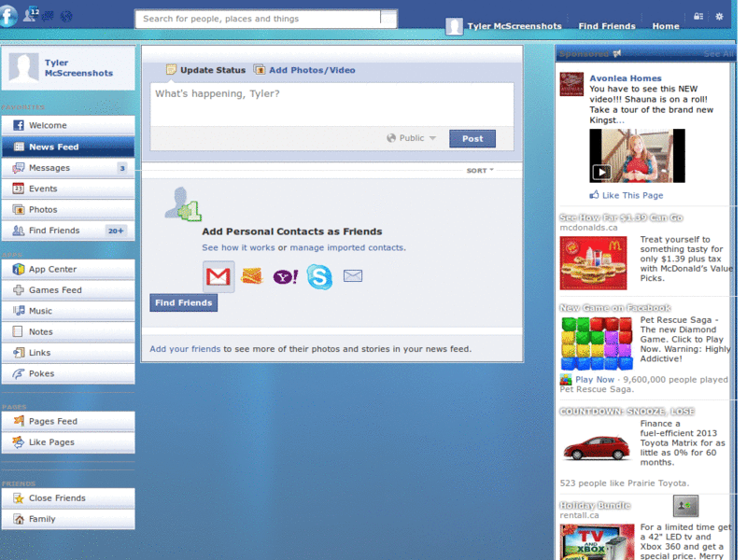Screen dimensions: 747x560
Task: Open the messages icon in top bar
Action: click(47, 17)
